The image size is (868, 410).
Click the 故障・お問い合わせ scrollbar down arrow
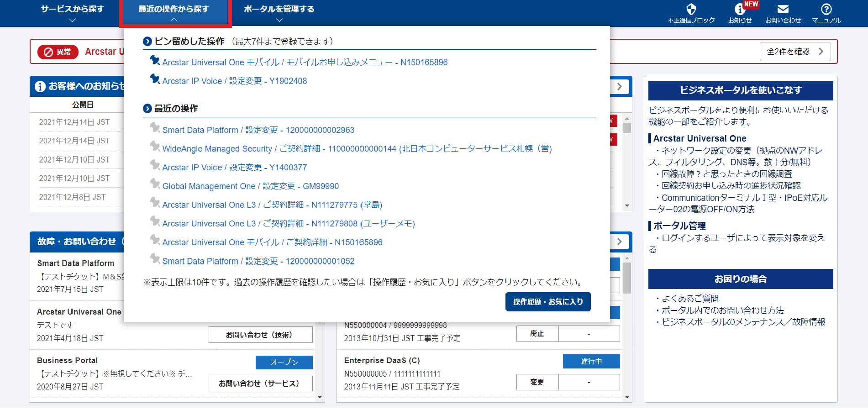(x=320, y=397)
